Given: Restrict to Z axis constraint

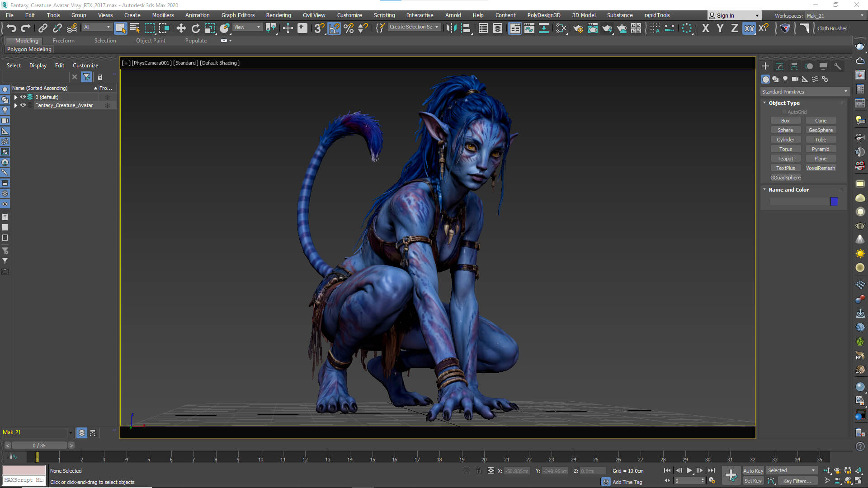Looking at the screenshot, I should pos(734,28).
